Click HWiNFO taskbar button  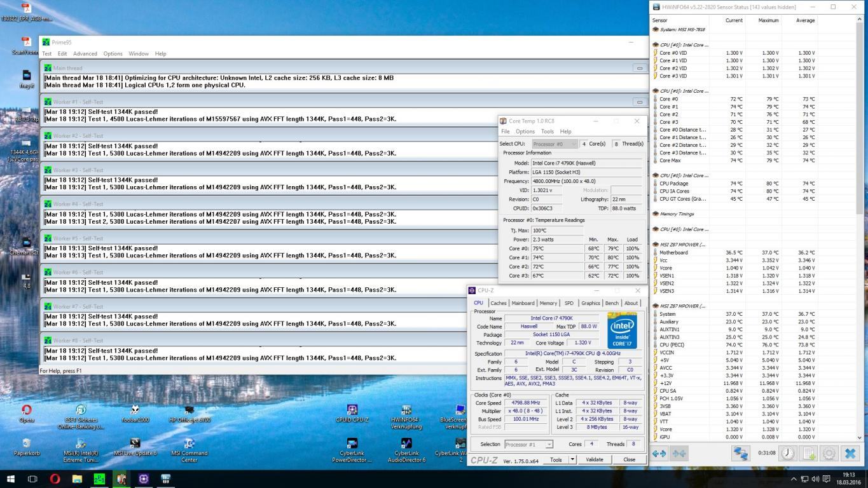(165, 478)
